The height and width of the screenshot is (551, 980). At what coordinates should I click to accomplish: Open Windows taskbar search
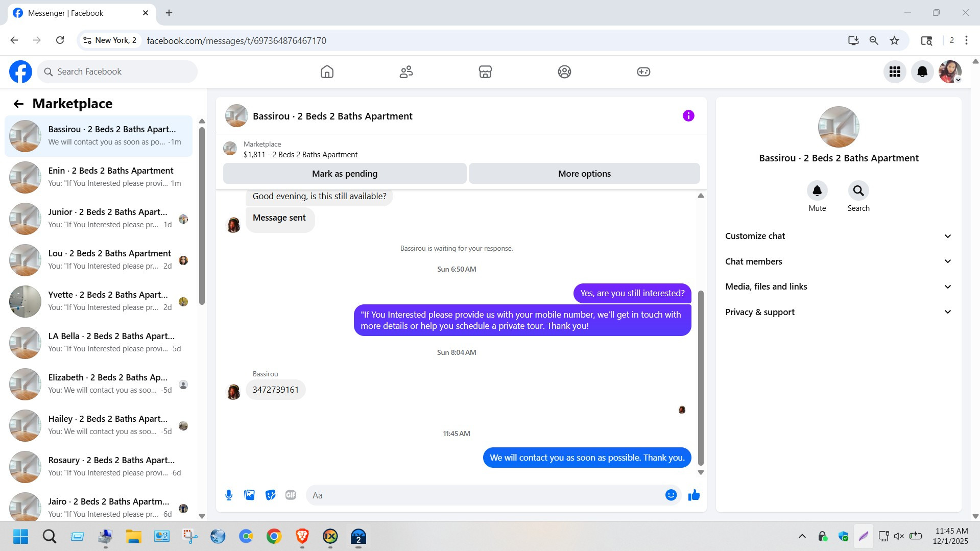pyautogui.click(x=49, y=536)
